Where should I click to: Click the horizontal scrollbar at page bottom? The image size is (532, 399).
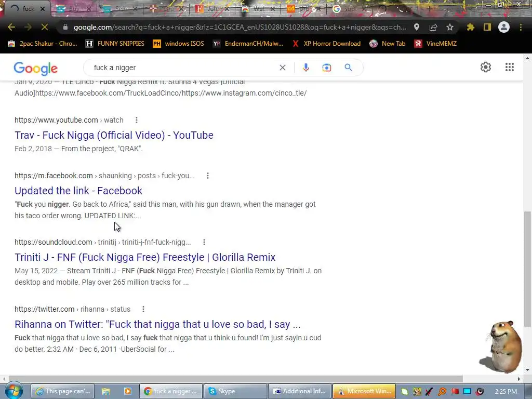(235, 379)
